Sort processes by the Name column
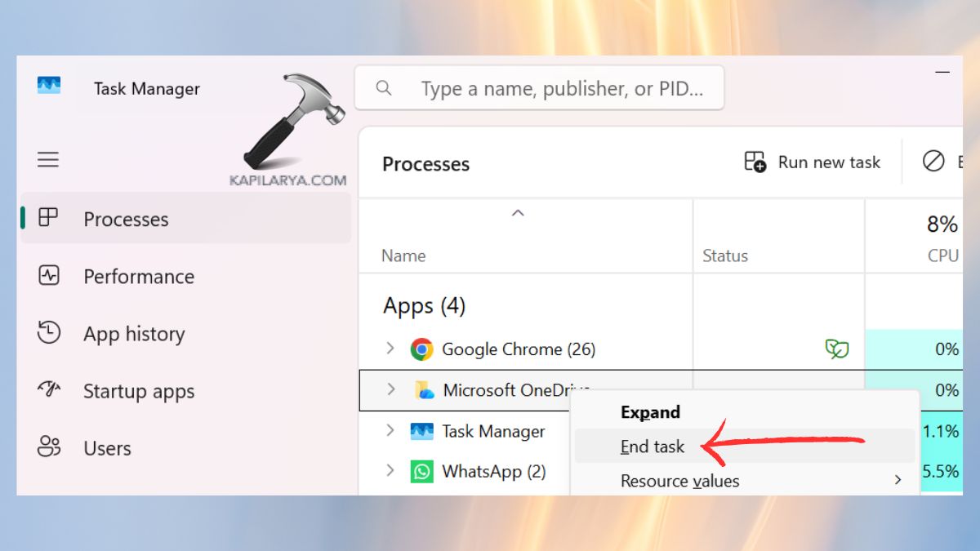 [x=403, y=256]
